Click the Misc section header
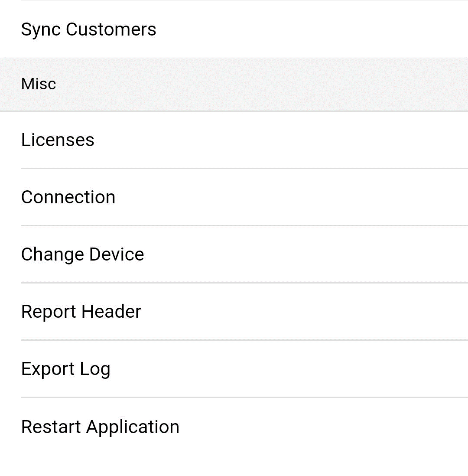The image size is (468, 476). tap(234, 84)
